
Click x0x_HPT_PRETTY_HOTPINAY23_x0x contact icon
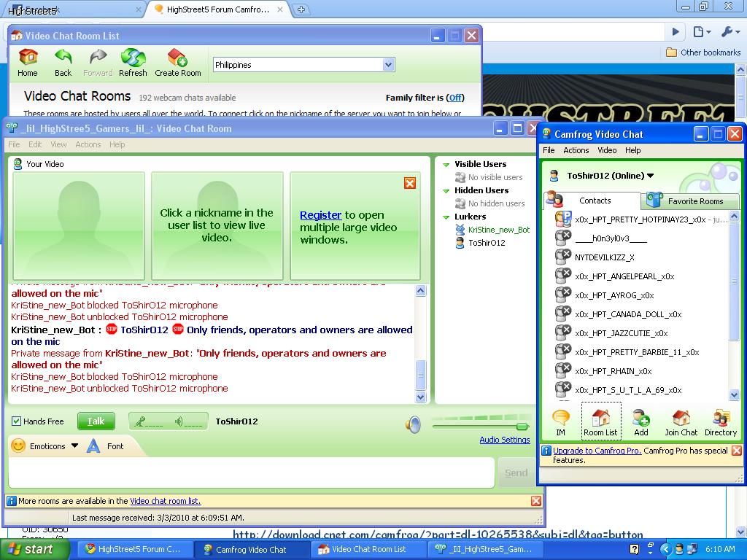(x=563, y=219)
